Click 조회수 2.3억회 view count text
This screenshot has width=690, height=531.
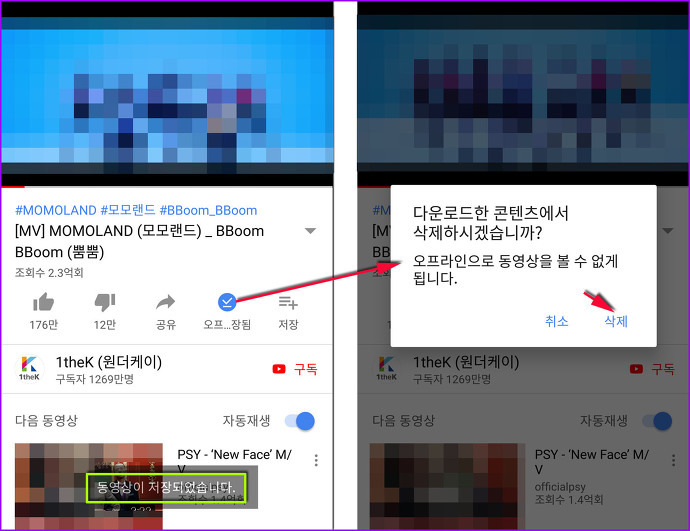pyautogui.click(x=49, y=273)
